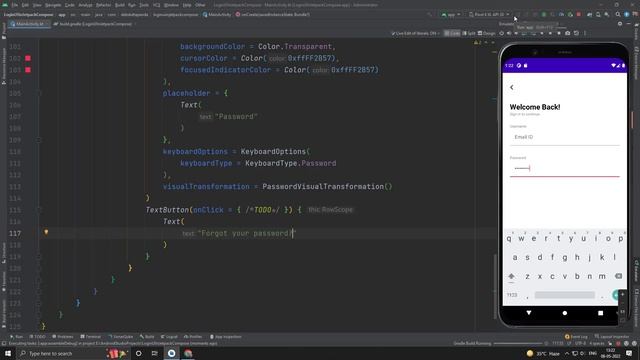Tap the g key on emulator keyboard

(565, 258)
